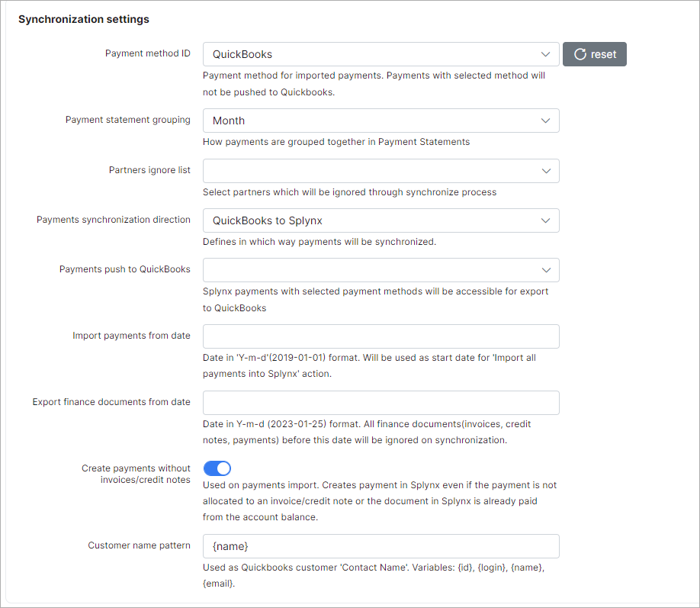Click the 'Create payments without invoices/credit notes' label
The height and width of the screenshot is (608, 700).
click(136, 474)
